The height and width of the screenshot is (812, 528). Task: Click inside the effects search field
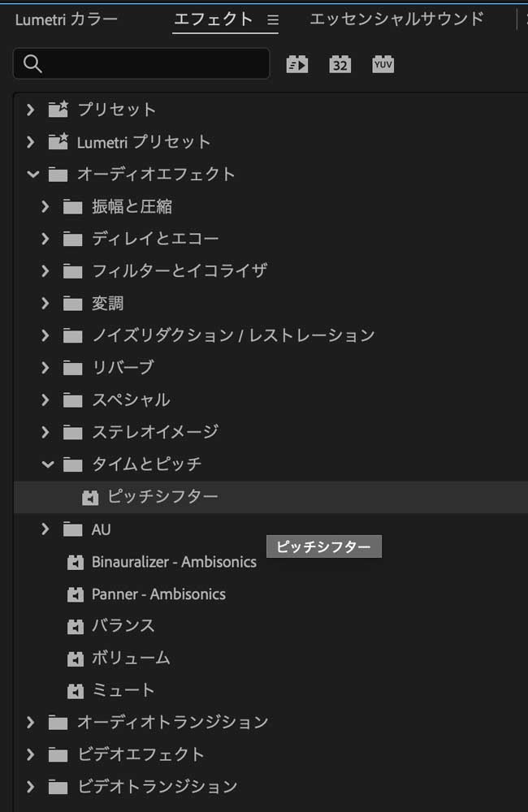pos(146,63)
